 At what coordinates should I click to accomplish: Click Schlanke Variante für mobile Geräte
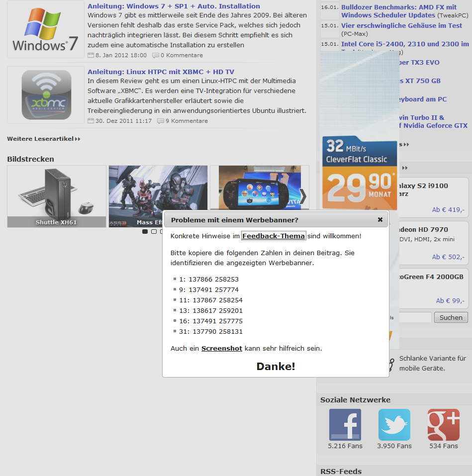click(433, 363)
